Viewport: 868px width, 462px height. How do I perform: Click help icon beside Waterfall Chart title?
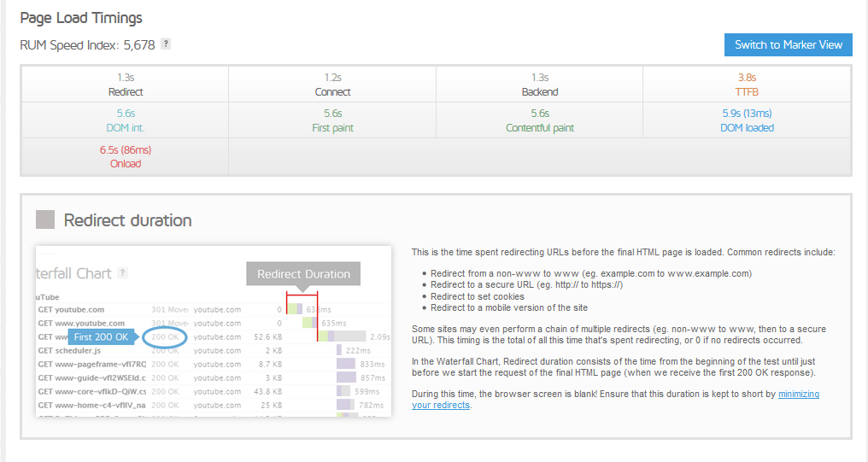pos(123,273)
